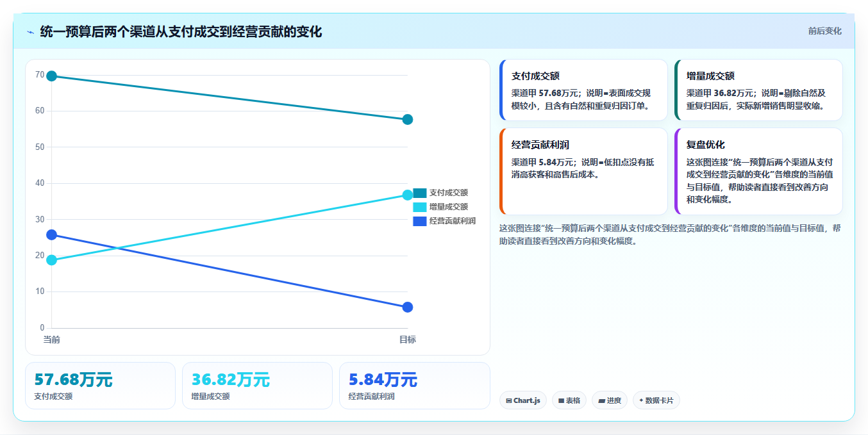The width and height of the screenshot is (868, 435).
Task: Open the 5.84万元 经营贡献利润 stat card
Action: (x=415, y=386)
